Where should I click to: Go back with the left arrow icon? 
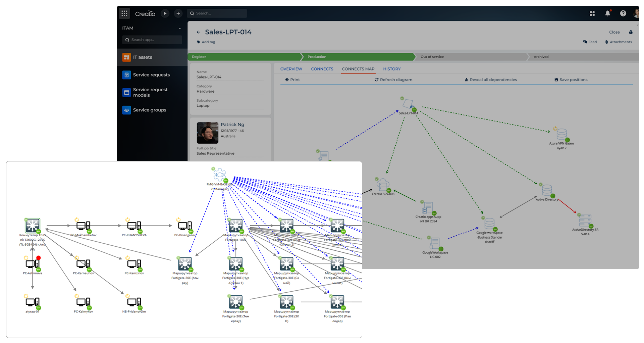(199, 32)
